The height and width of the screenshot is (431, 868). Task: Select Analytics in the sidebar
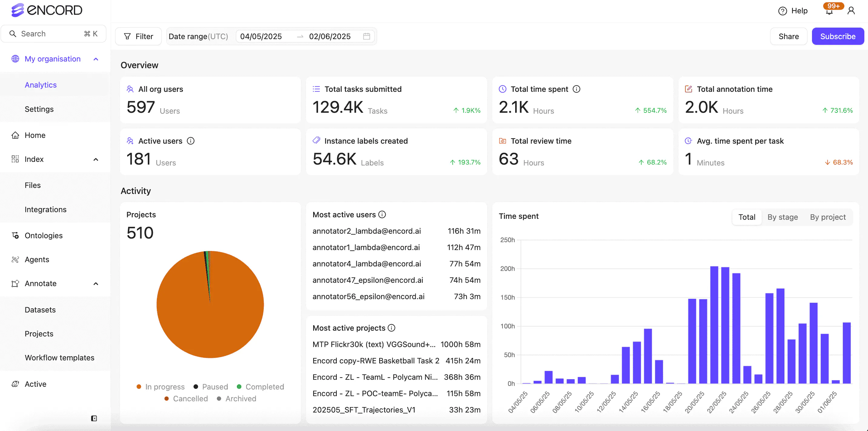[41, 85]
